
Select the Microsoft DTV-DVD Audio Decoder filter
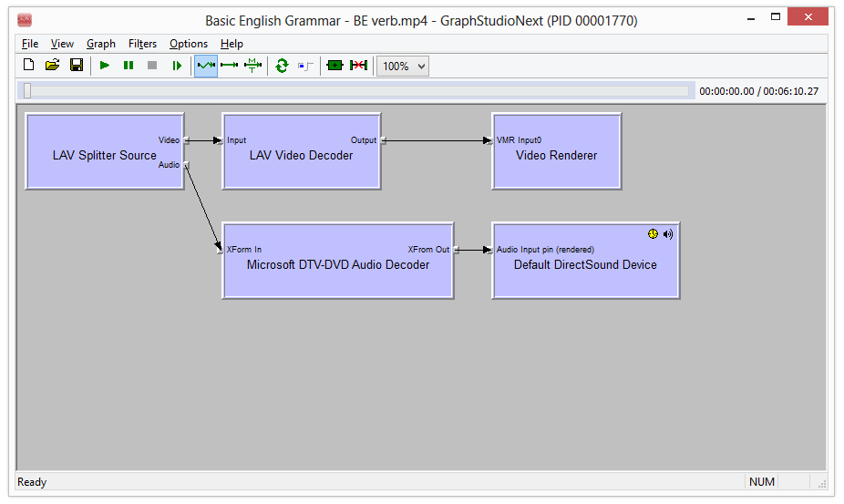[338, 261]
